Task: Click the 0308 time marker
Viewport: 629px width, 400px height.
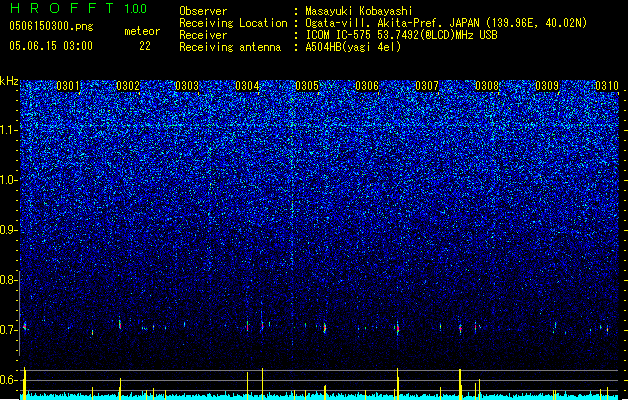Action: tap(487, 86)
